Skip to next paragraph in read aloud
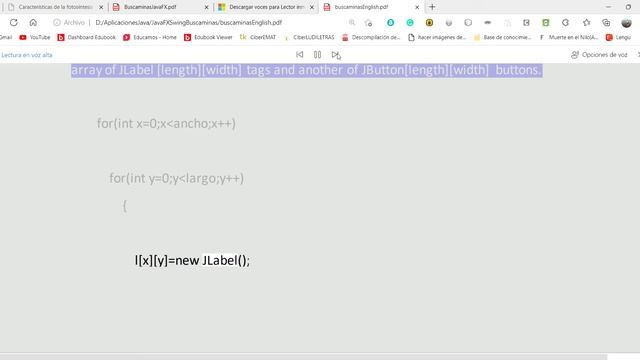Image resolution: width=640 pixels, height=360 pixels. (336, 54)
